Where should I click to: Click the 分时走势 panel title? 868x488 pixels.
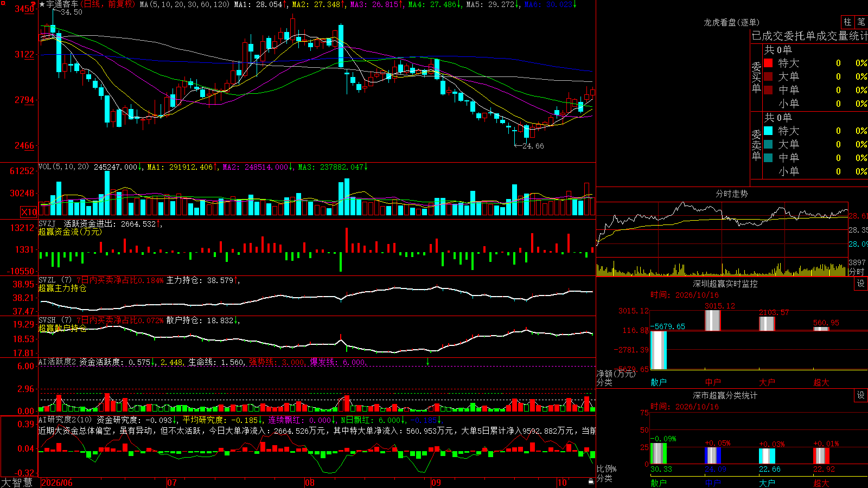[732, 194]
